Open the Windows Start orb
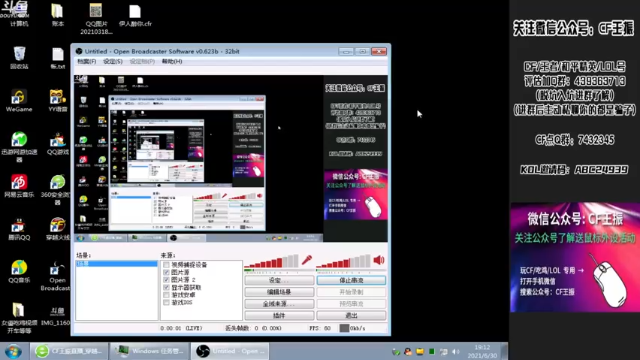640x360 pixels. click(x=13, y=351)
